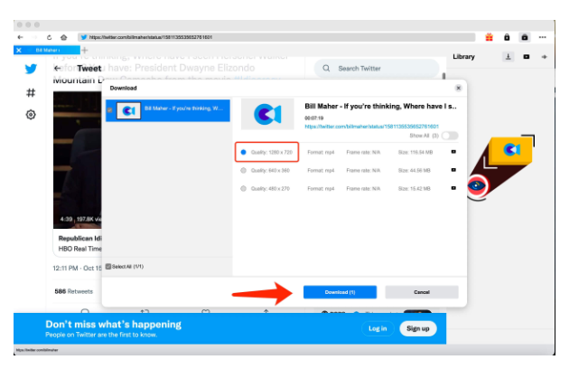
Task: Open the gift box icon
Action: (489, 37)
